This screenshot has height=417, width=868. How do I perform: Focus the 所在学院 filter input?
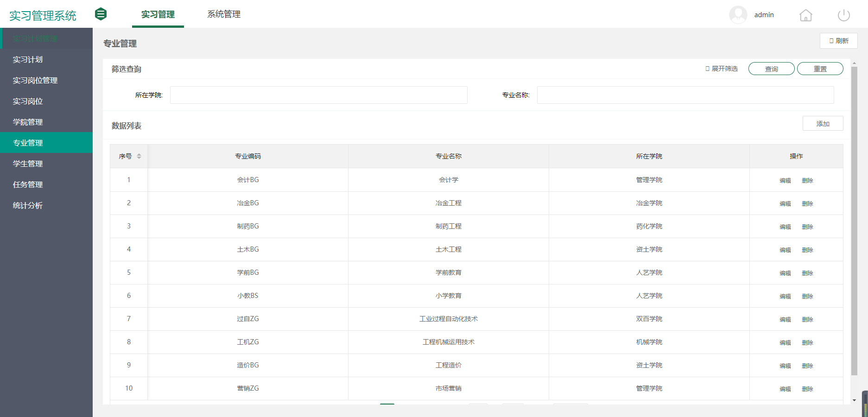[x=319, y=95]
